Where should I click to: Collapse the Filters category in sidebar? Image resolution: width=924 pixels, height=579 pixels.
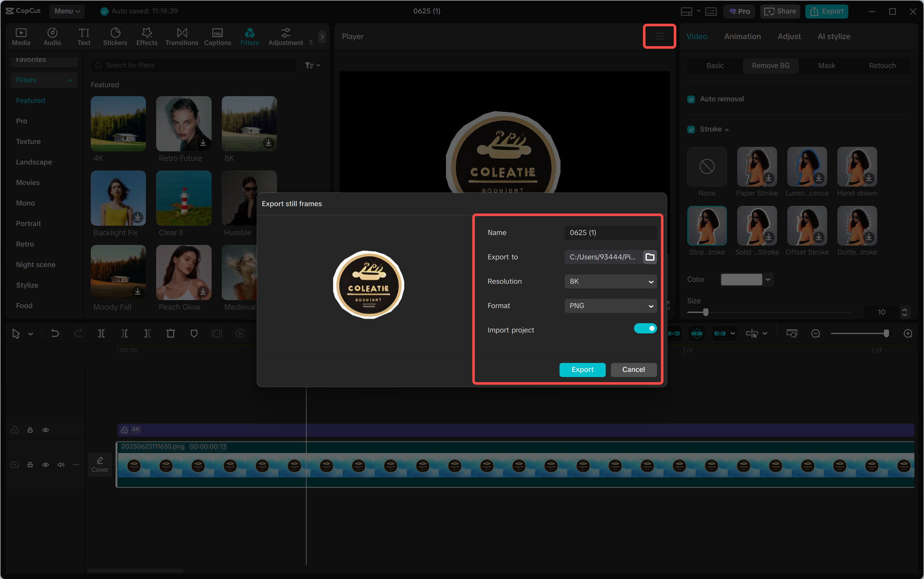coord(70,80)
